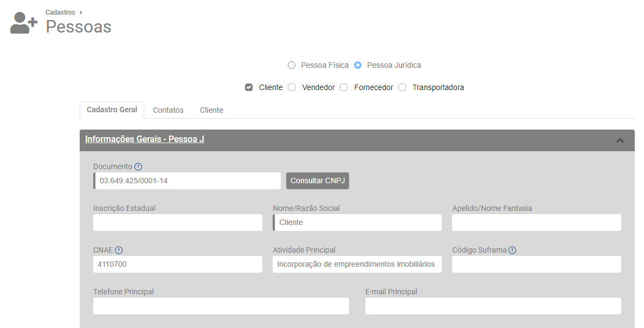Tick the Fornecedor checkbox
The height and width of the screenshot is (328, 644).
(x=344, y=87)
